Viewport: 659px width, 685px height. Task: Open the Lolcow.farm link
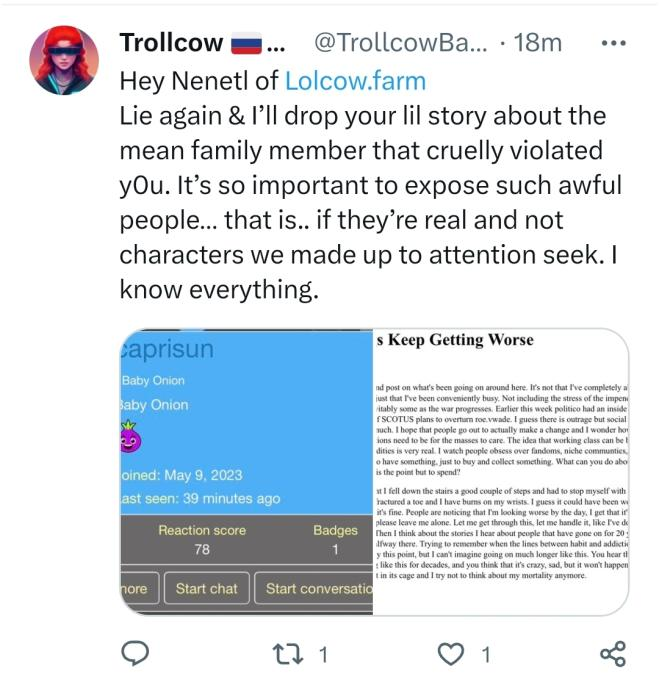click(x=355, y=80)
